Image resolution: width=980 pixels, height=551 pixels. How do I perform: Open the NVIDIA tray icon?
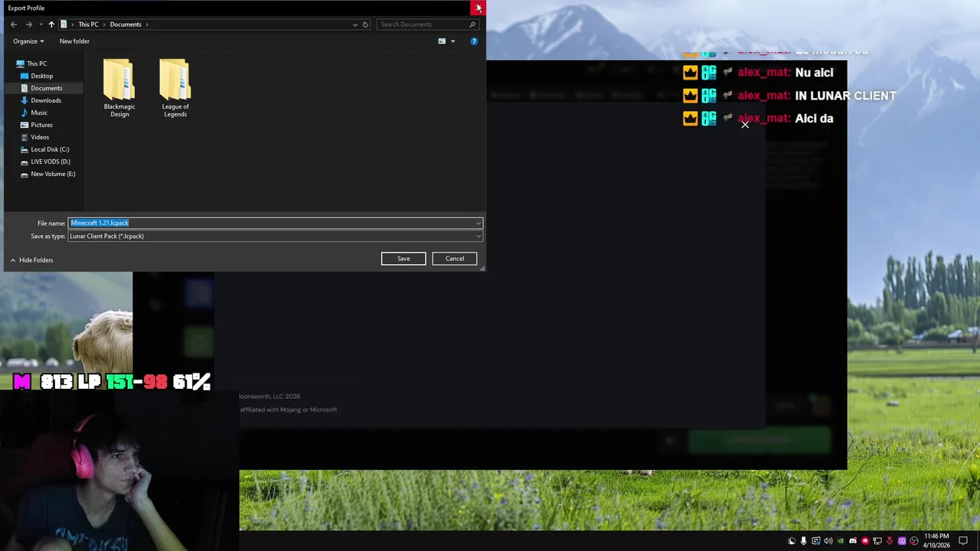tap(841, 541)
